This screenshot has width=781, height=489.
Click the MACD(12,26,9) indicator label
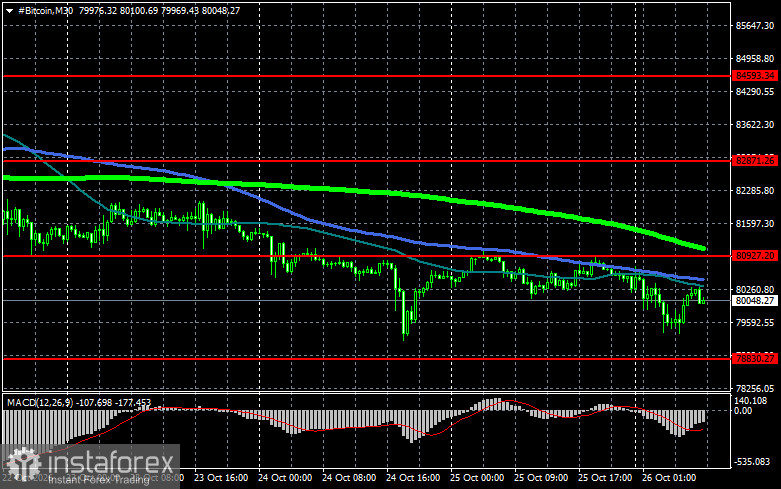[40, 402]
